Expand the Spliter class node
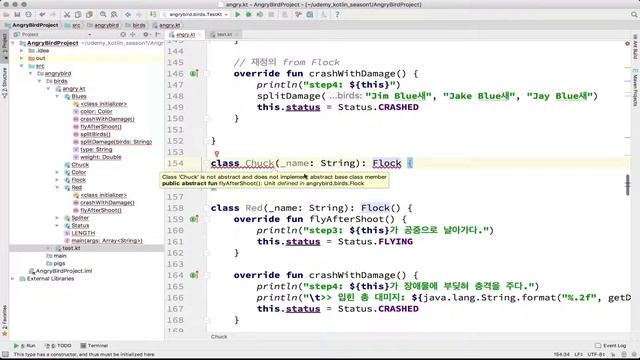Screen dimensions: 640x360 click(58, 218)
